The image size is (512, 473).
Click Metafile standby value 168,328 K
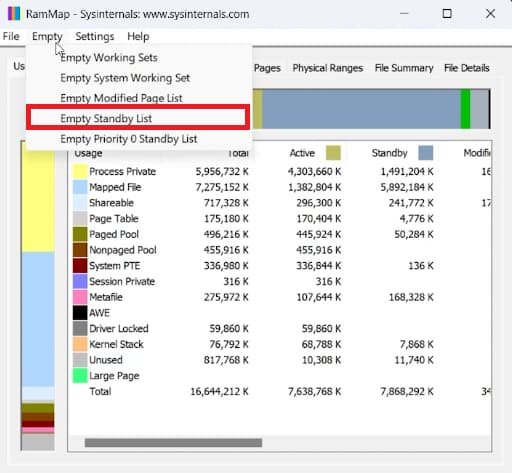411,297
